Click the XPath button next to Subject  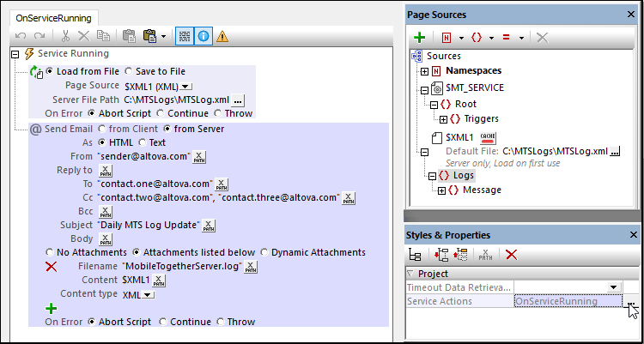click(209, 226)
